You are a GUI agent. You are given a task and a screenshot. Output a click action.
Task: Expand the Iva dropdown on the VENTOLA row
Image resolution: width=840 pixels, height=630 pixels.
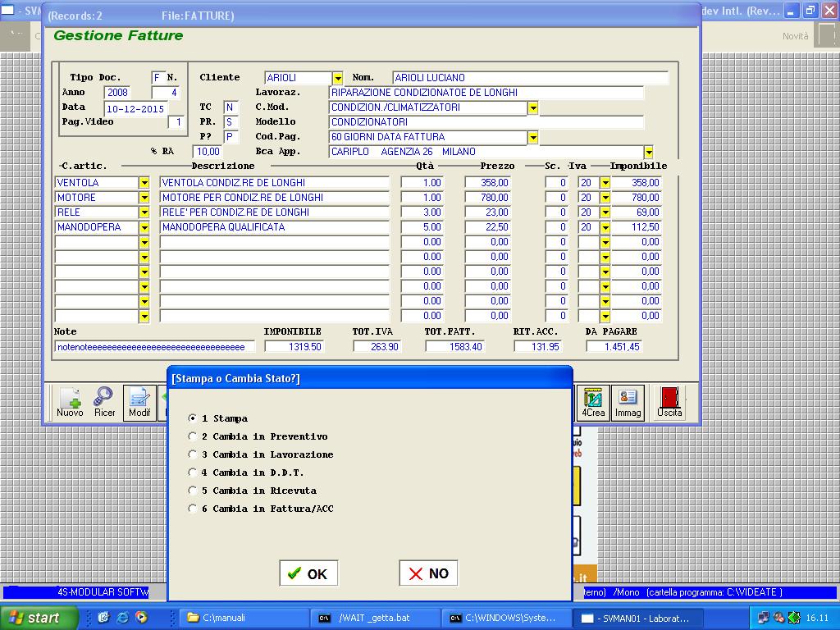605,183
